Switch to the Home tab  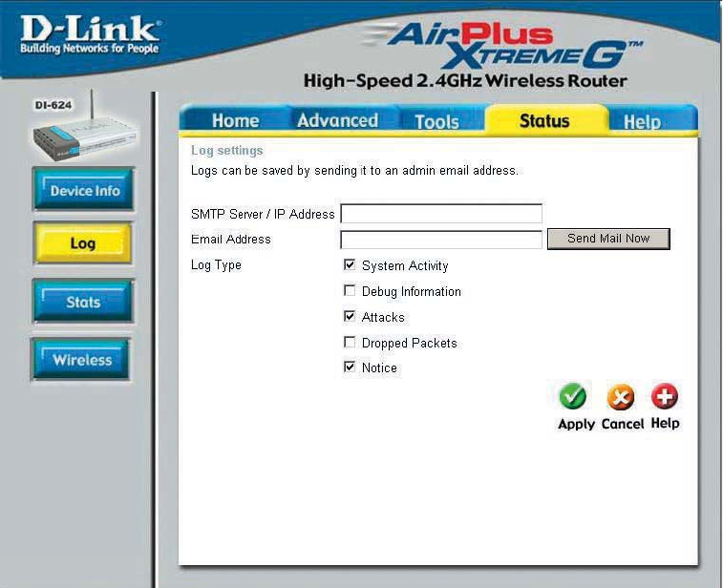pyautogui.click(x=235, y=120)
